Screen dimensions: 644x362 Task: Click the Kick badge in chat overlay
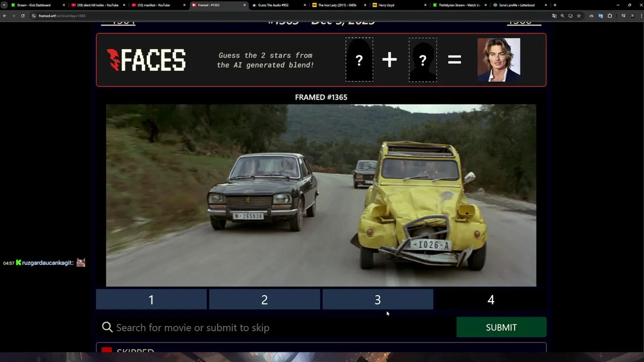[19, 262]
